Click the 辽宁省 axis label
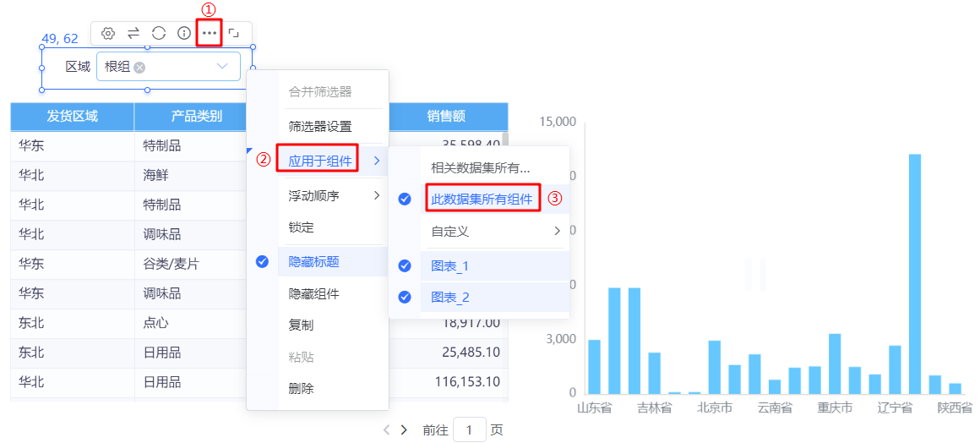The height and width of the screenshot is (443, 980). pos(895,408)
